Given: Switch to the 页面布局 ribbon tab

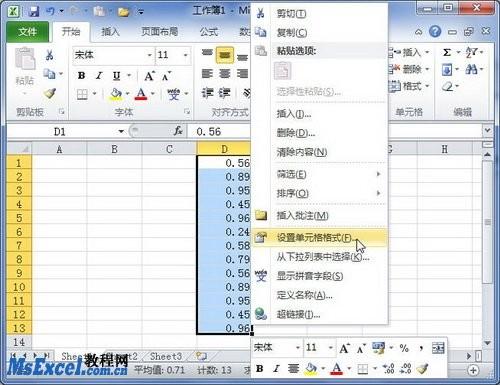Looking at the screenshot, I should pyautogui.click(x=160, y=32).
